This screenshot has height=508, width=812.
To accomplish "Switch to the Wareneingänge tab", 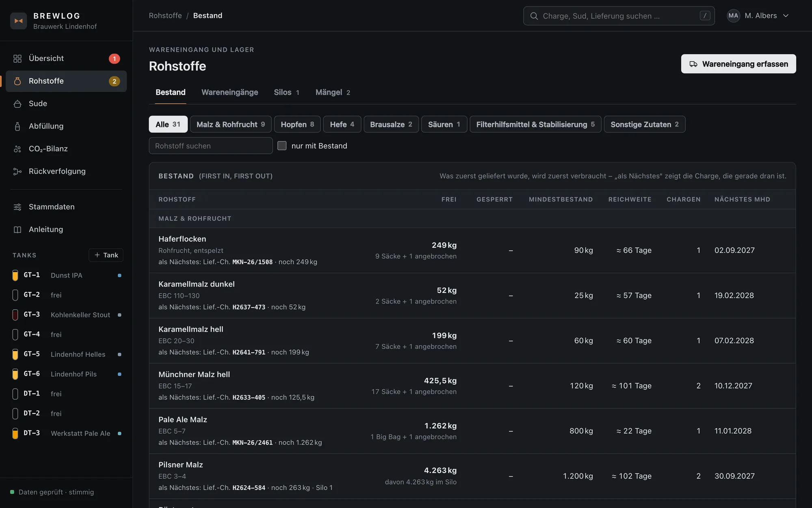I will [230, 92].
